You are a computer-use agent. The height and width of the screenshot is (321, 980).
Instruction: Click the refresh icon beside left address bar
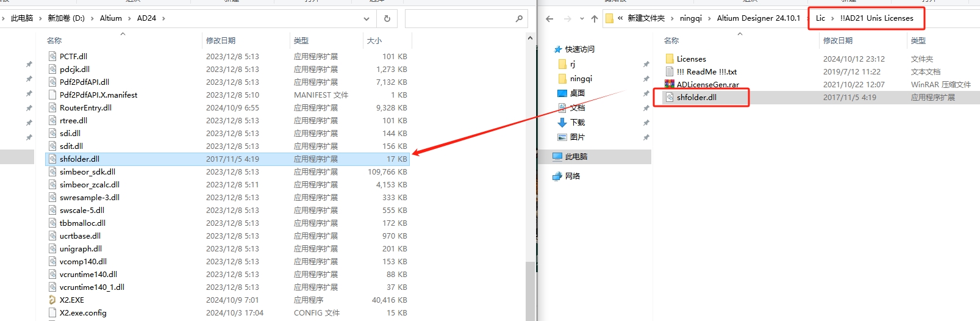387,18
